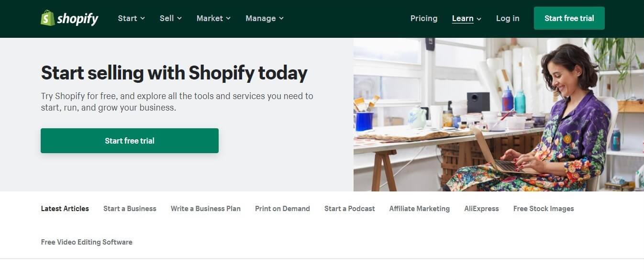This screenshot has width=644, height=280.
Task: Open the Manage dropdown menu
Action: [x=265, y=18]
